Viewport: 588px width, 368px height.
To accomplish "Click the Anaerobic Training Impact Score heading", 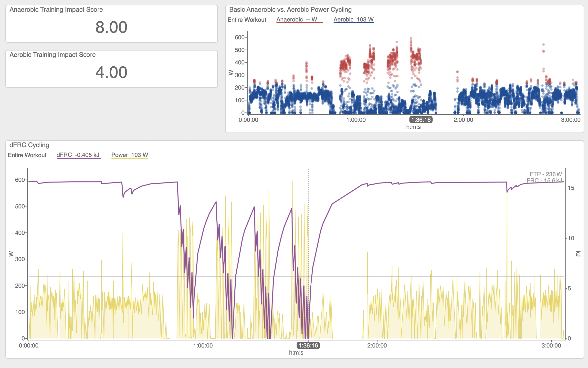I will point(56,10).
